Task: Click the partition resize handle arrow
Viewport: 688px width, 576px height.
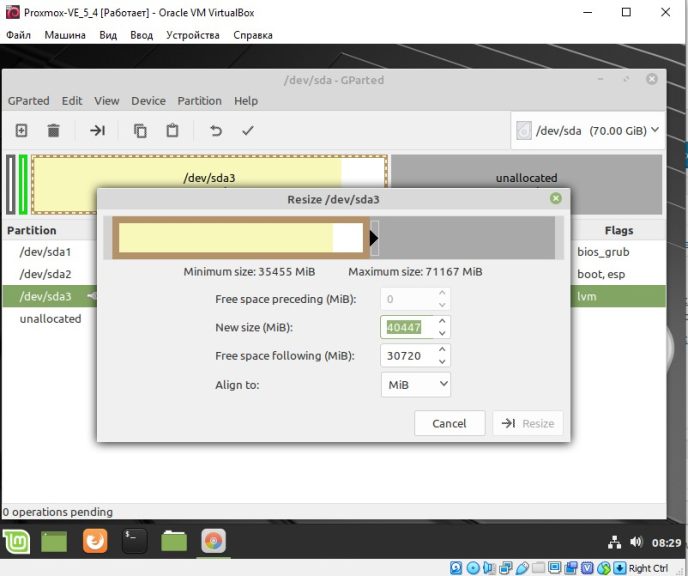Action: (373, 238)
